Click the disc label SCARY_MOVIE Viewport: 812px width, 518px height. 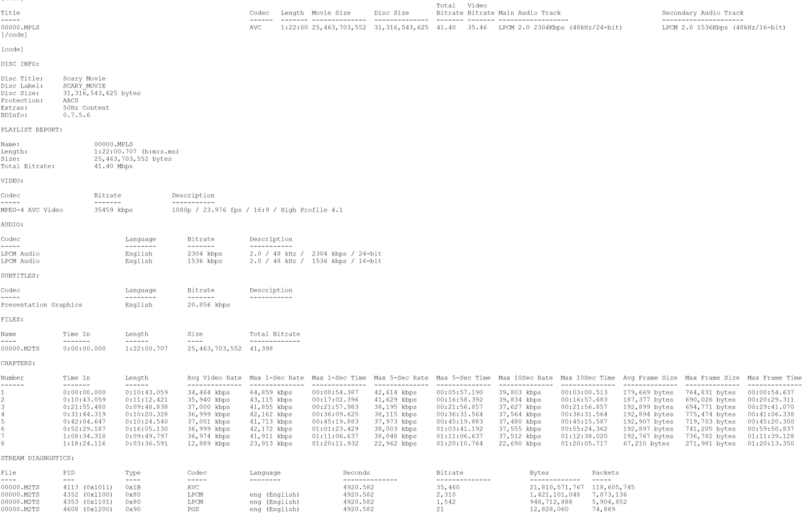(84, 86)
